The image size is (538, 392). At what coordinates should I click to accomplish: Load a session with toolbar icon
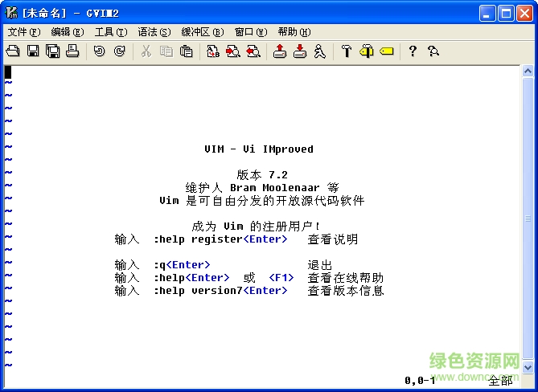click(279, 51)
